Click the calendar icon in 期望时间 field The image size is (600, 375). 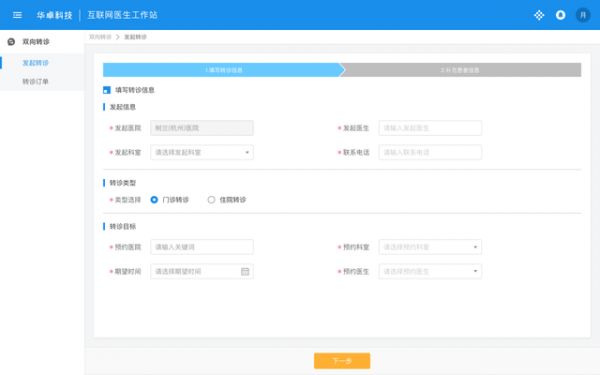click(x=245, y=271)
